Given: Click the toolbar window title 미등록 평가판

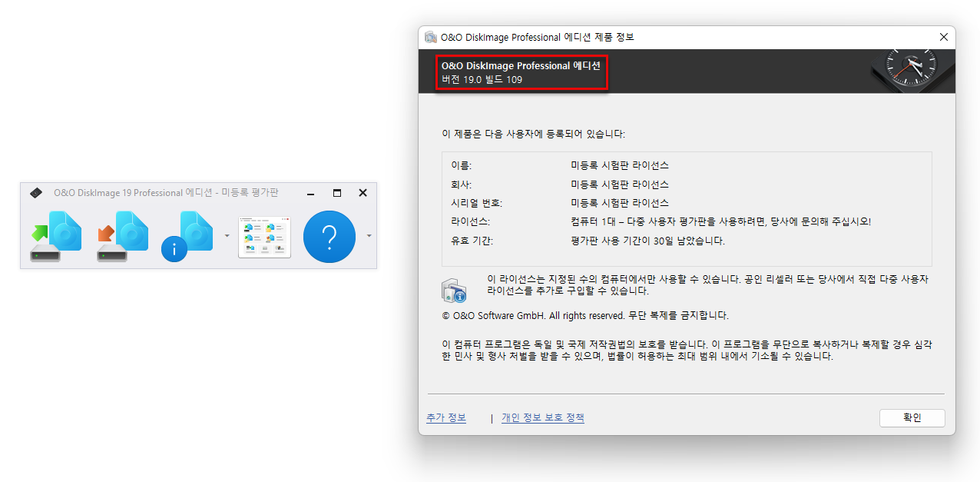Looking at the screenshot, I should click(250, 193).
